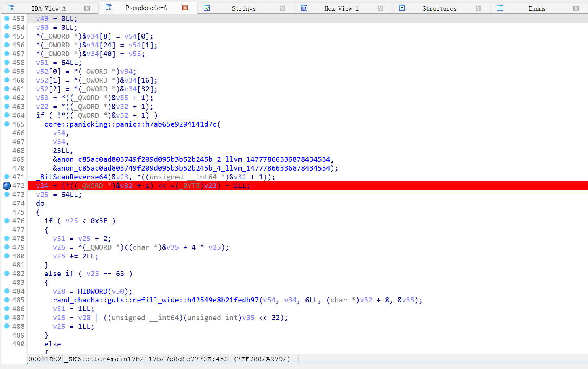This screenshot has height=369, width=588.
Task: Click the Enums tab icon
Action: point(500,8)
